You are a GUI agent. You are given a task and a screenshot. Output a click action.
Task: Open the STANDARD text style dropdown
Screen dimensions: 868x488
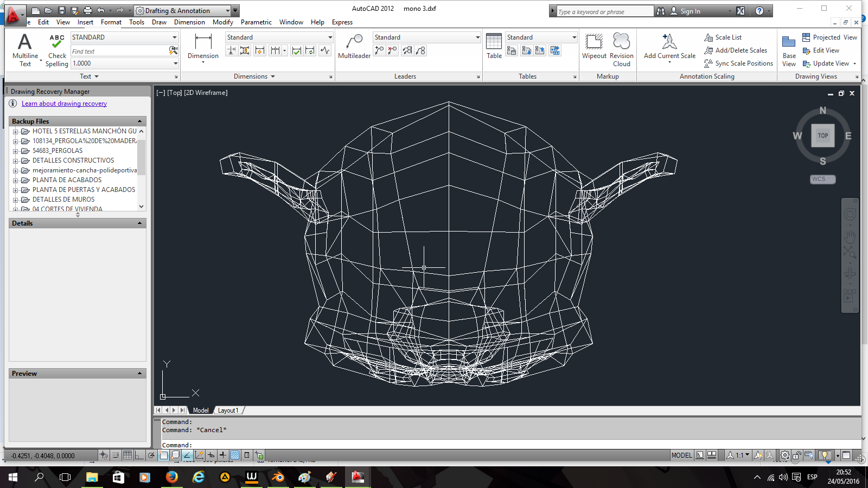coord(174,37)
